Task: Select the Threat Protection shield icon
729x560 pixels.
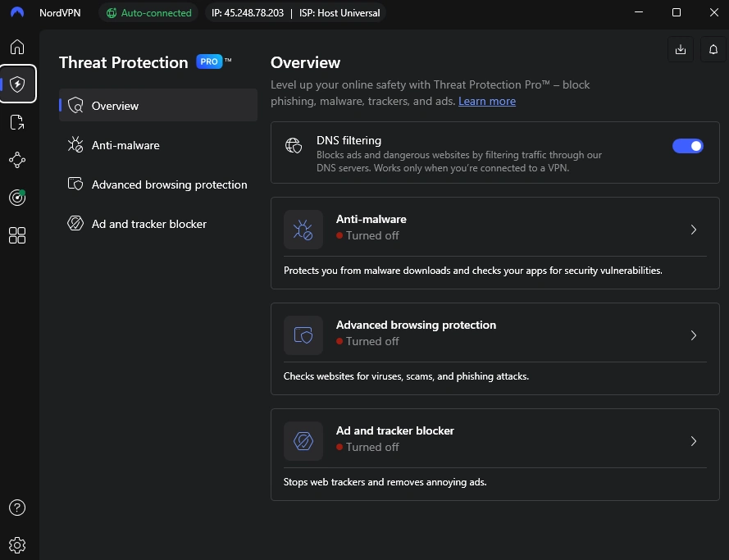Action: pyautogui.click(x=17, y=83)
